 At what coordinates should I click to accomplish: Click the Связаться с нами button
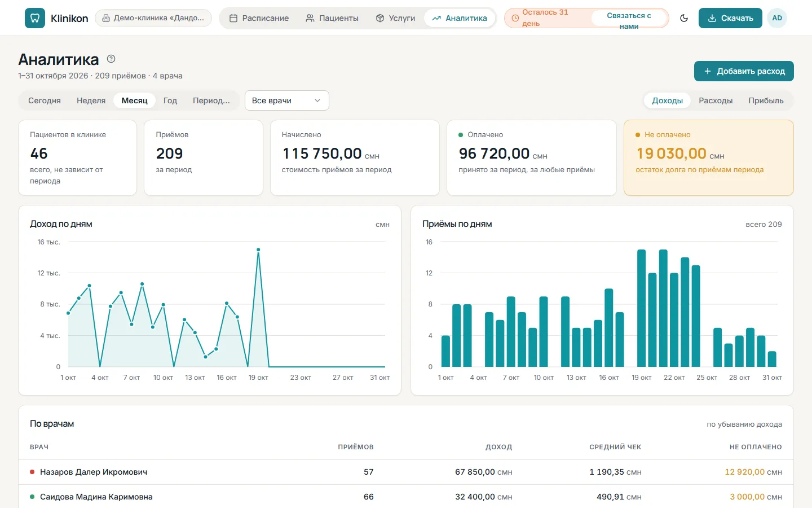click(x=629, y=18)
